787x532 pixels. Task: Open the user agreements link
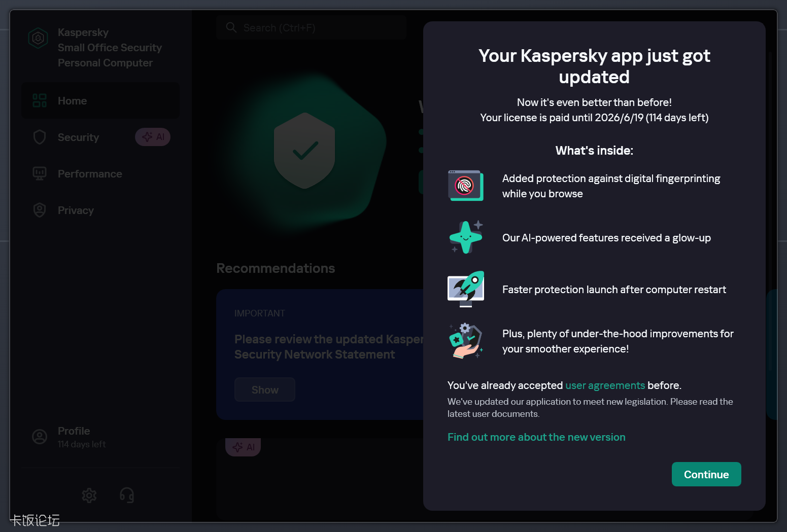tap(605, 385)
